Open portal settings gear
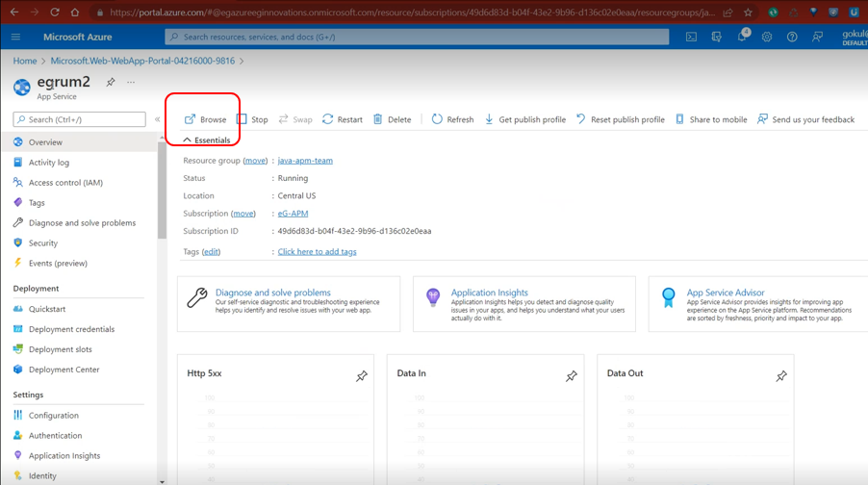The height and width of the screenshot is (485, 868). click(767, 37)
